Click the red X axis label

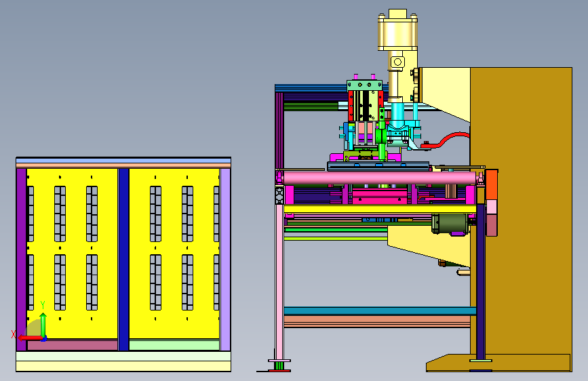click(14, 334)
